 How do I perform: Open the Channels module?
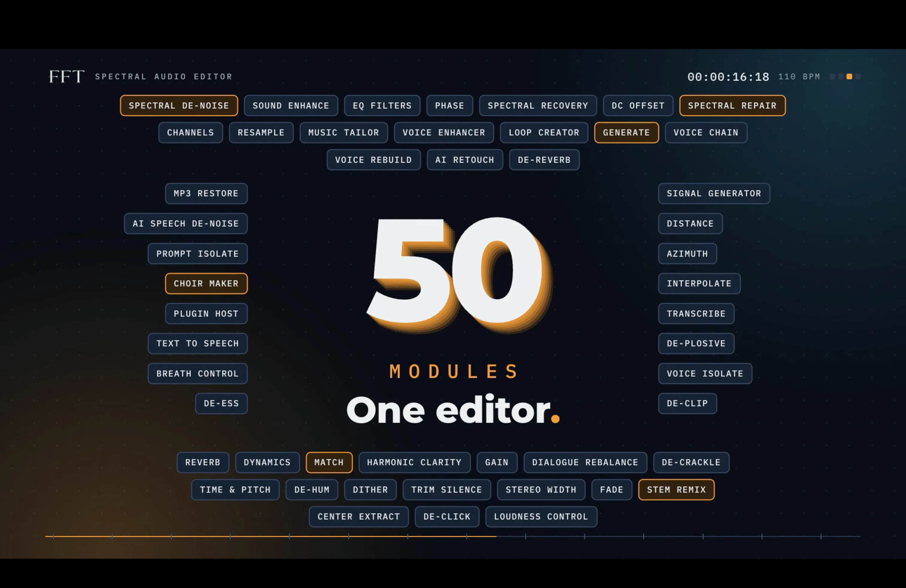[191, 132]
